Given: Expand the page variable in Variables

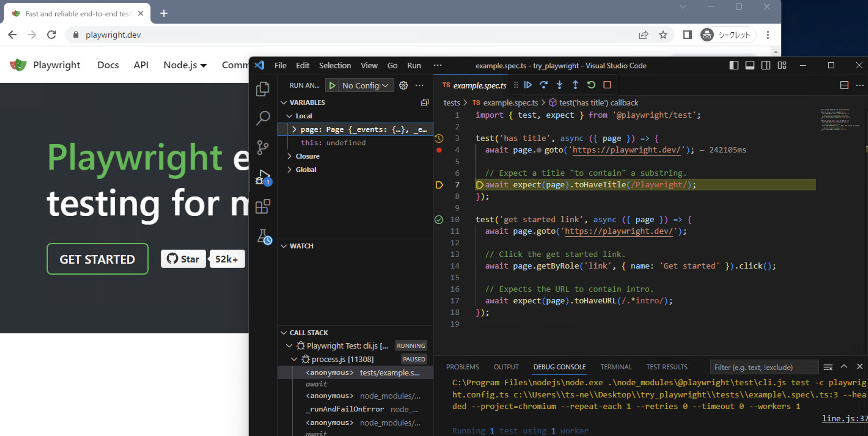Looking at the screenshot, I should [294, 129].
